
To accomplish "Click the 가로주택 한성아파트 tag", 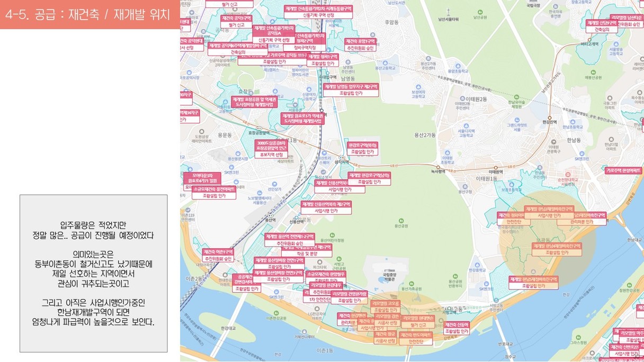I will point(623,170).
